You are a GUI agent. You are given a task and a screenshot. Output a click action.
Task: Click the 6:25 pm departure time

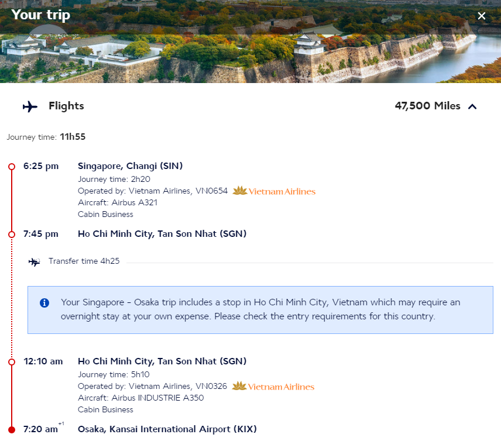[41, 166]
